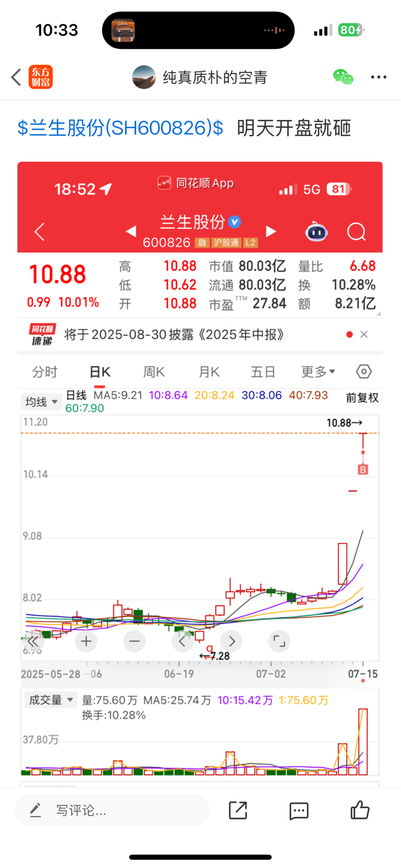401x868 pixels.
Task: Expand chart to fullscreen
Action: (280, 641)
